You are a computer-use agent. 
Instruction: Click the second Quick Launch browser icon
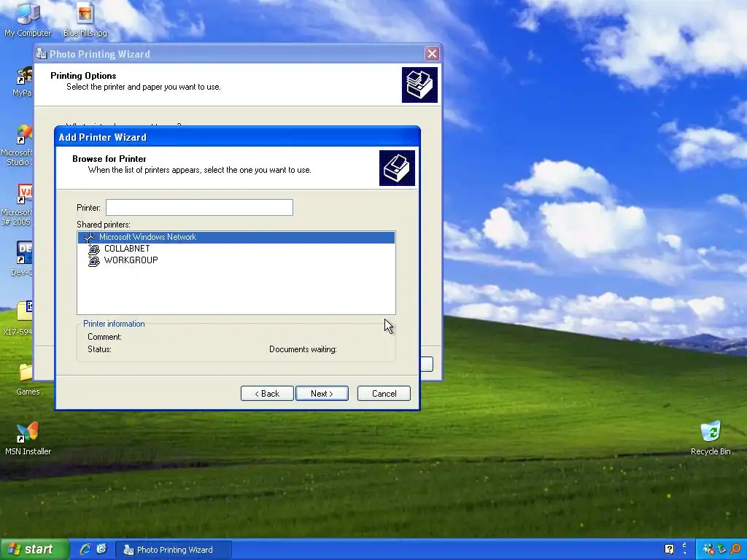[x=101, y=549]
